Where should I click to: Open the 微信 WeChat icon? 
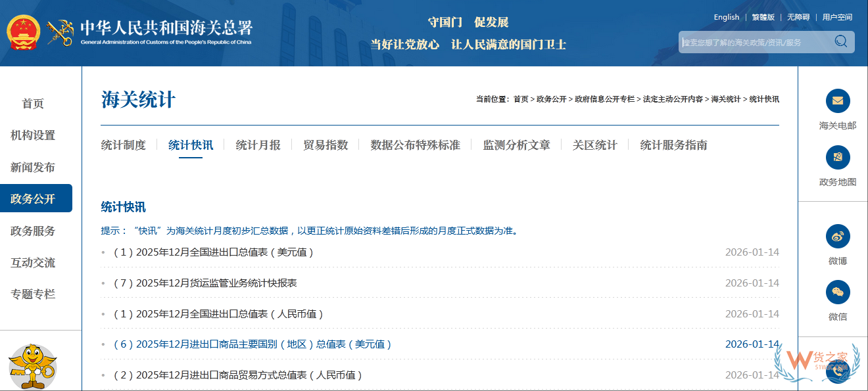837,292
